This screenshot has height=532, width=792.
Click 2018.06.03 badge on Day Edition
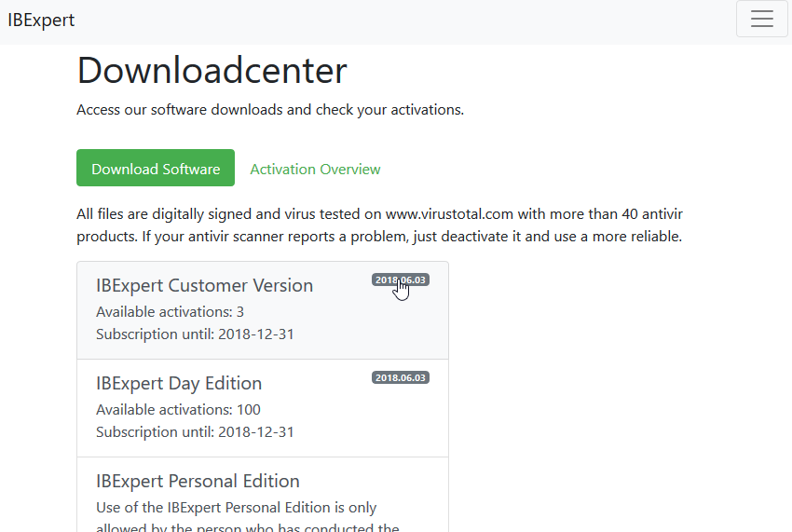point(401,377)
